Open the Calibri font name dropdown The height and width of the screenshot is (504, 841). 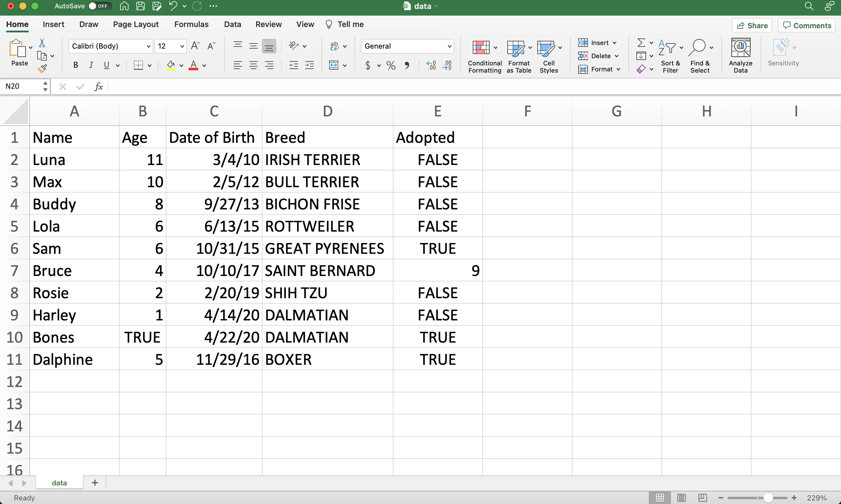148,46
